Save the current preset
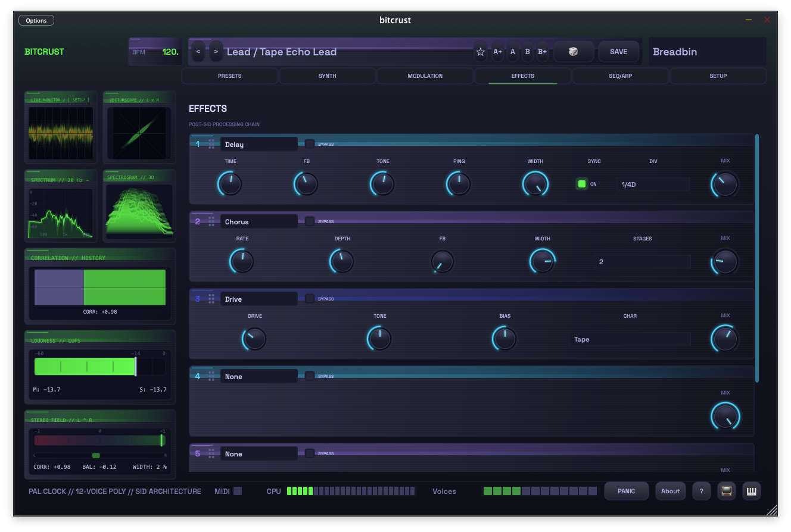 coord(619,52)
